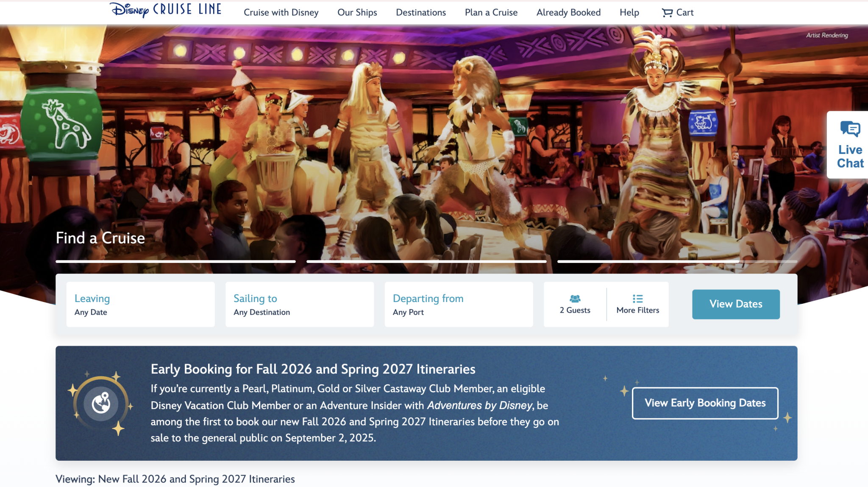Click the Early Booking globe badge icon
Image resolution: width=868 pixels, height=487 pixels.
tap(101, 403)
